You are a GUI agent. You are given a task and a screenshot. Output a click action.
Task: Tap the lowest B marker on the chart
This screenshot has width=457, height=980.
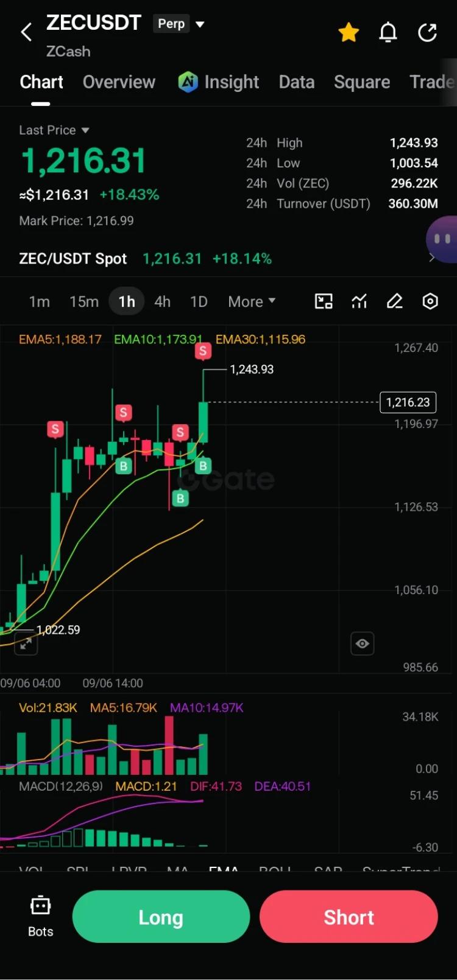[180, 499]
